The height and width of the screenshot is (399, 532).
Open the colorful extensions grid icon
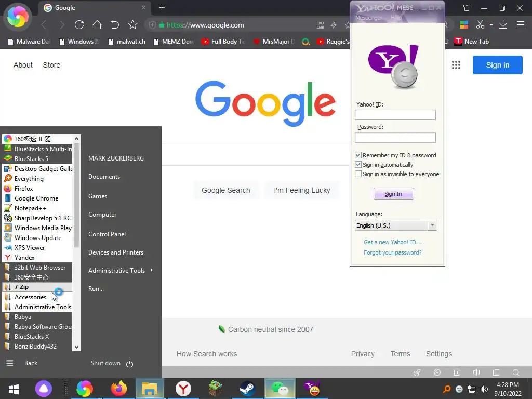point(464,25)
